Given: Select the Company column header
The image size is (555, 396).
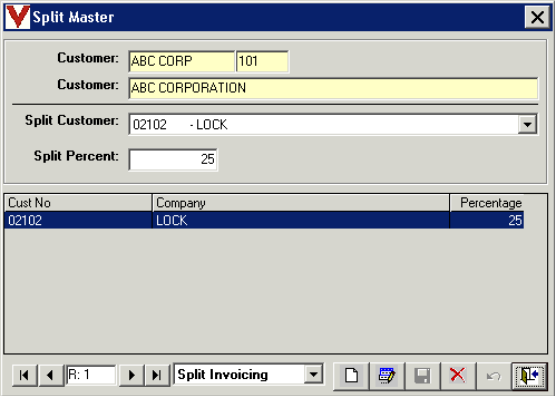Looking at the screenshot, I should tap(301, 203).
